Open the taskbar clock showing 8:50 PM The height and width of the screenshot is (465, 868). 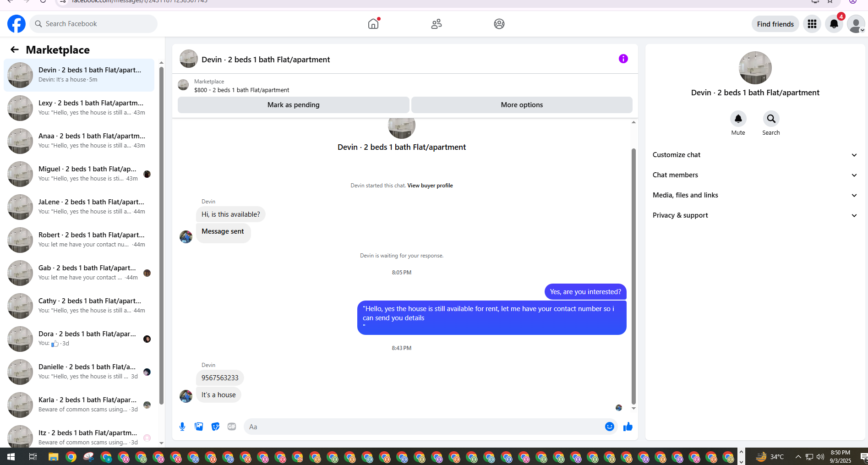(x=841, y=457)
